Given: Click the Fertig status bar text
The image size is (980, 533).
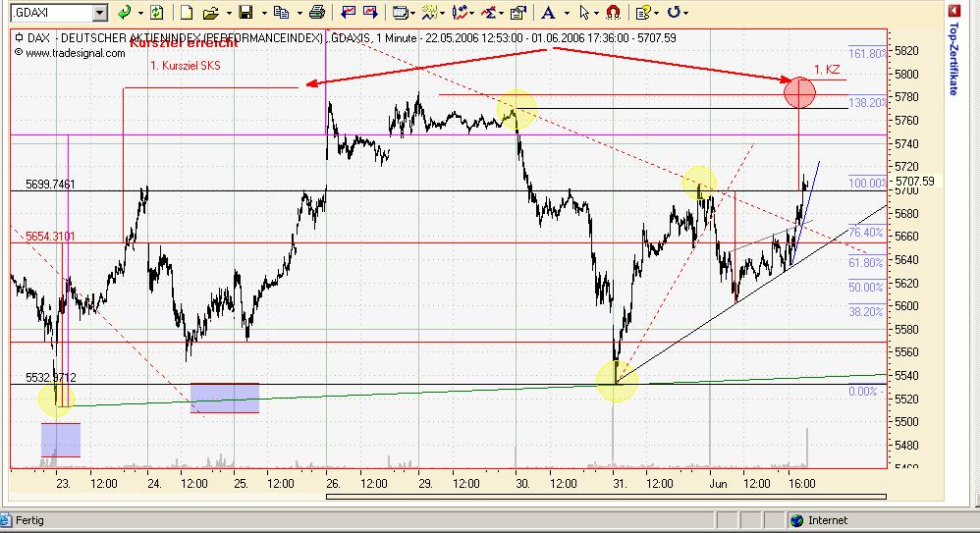Looking at the screenshot, I should (29, 520).
